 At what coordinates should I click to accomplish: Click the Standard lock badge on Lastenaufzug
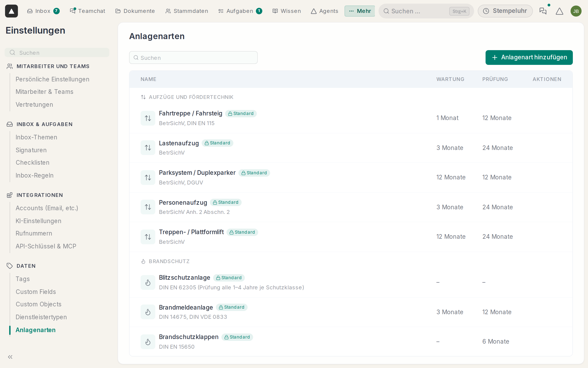pos(218,143)
